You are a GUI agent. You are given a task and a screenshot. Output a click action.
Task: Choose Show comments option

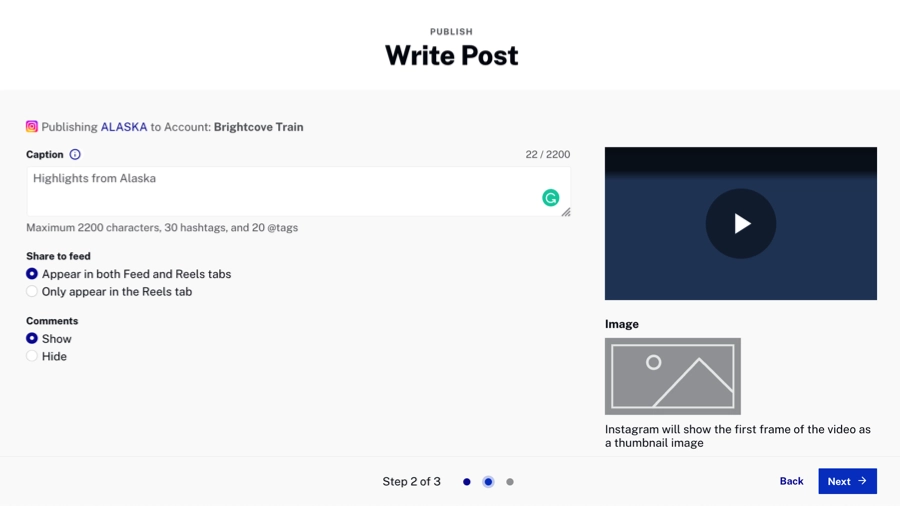click(32, 339)
